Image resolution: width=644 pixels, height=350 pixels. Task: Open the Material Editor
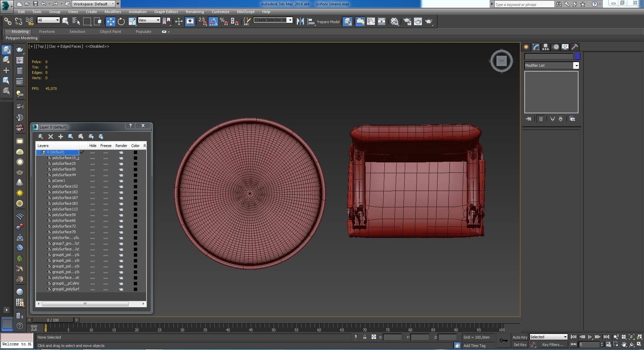394,21
